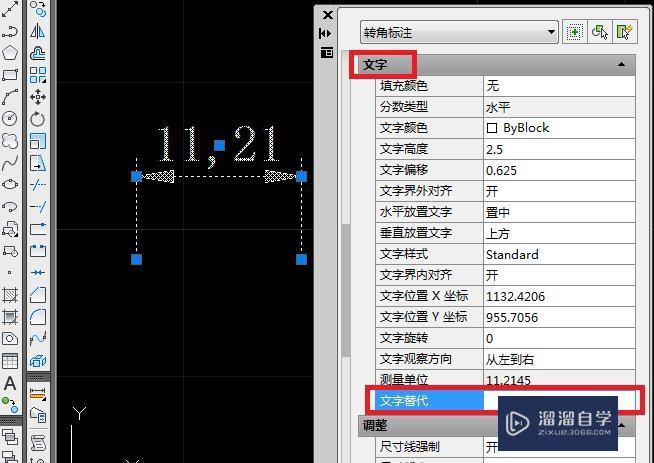
Task: Open the 文字颜色 ByBlock color picker
Action: (x=559, y=128)
